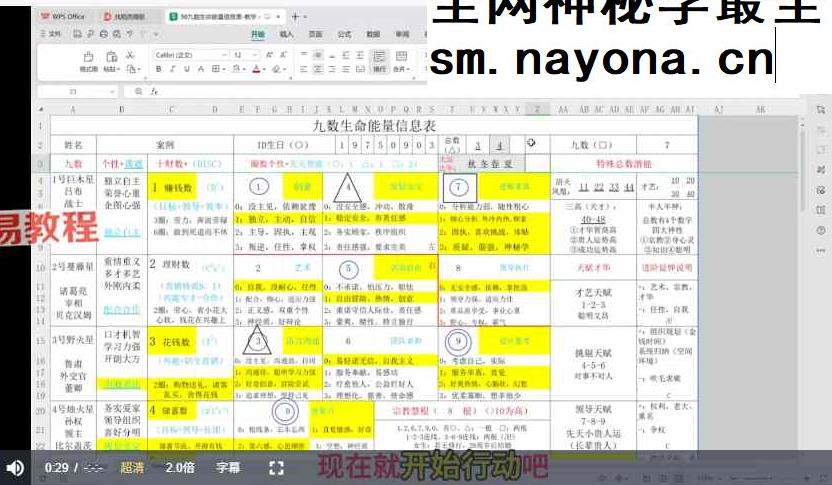Select the 插入 ribbon tab
The image size is (832, 485).
pyautogui.click(x=287, y=34)
